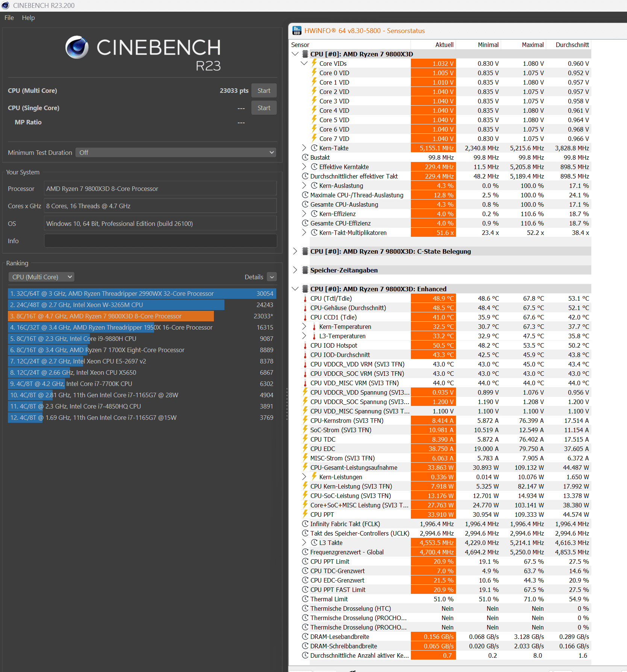The image size is (627, 672).
Task: Click the lightning bolt icon for CPU PPT
Action: point(305,514)
